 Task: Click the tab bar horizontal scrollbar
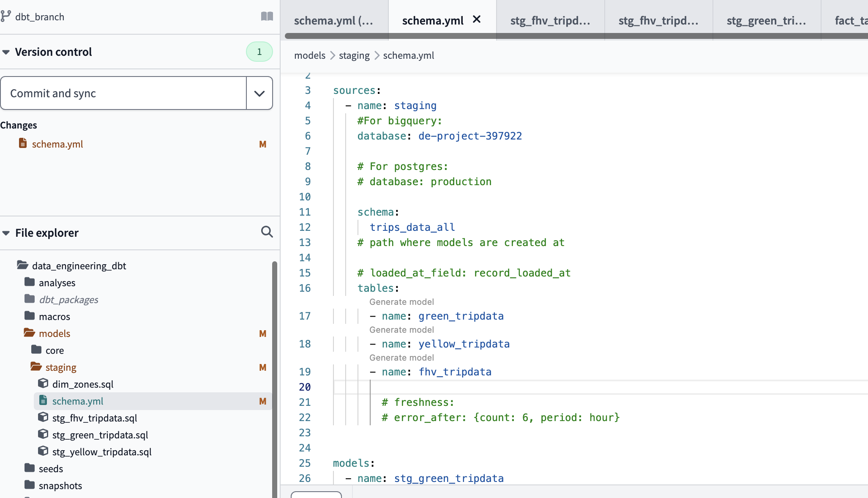[576, 36]
